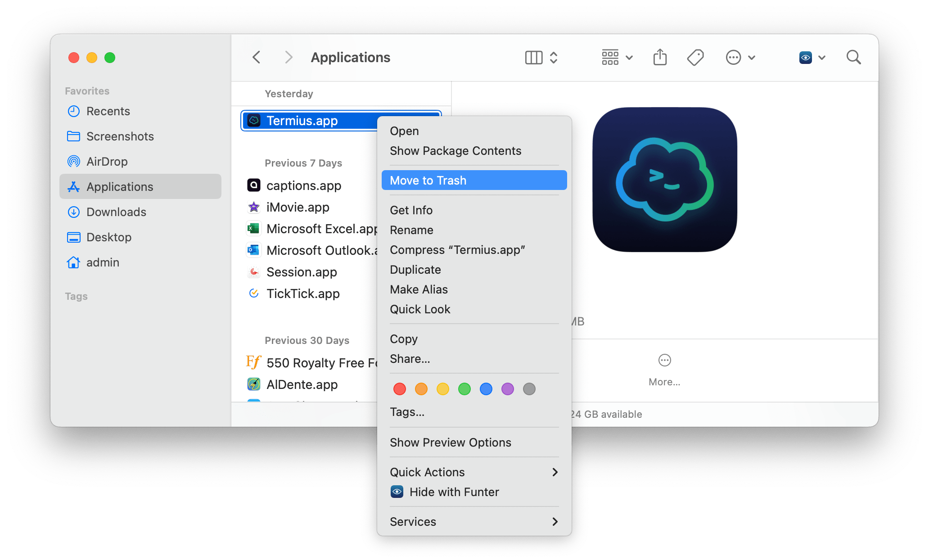Viewport: 929px width, 560px height.
Task: Open view switcher up-down arrows
Action: pos(554,58)
